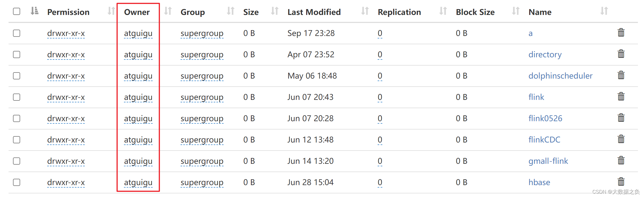Delete the "a" directory via its trash icon
This screenshot has width=644, height=197.
(621, 32)
